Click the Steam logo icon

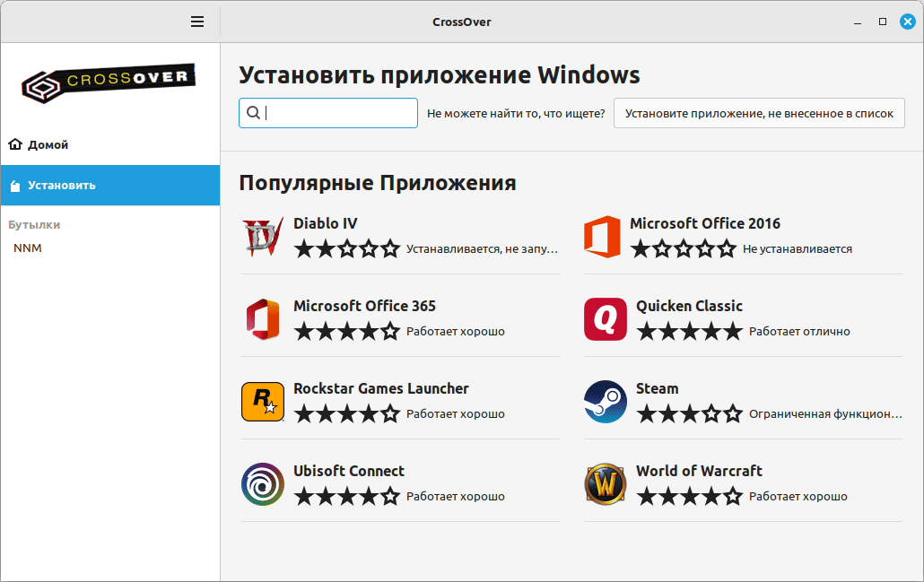[x=606, y=402]
